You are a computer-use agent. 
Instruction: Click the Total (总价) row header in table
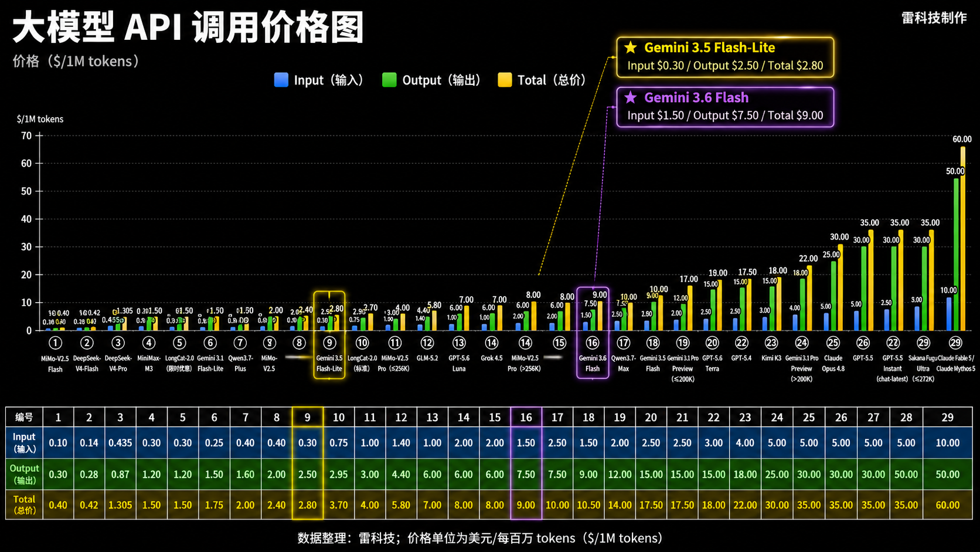(24, 504)
